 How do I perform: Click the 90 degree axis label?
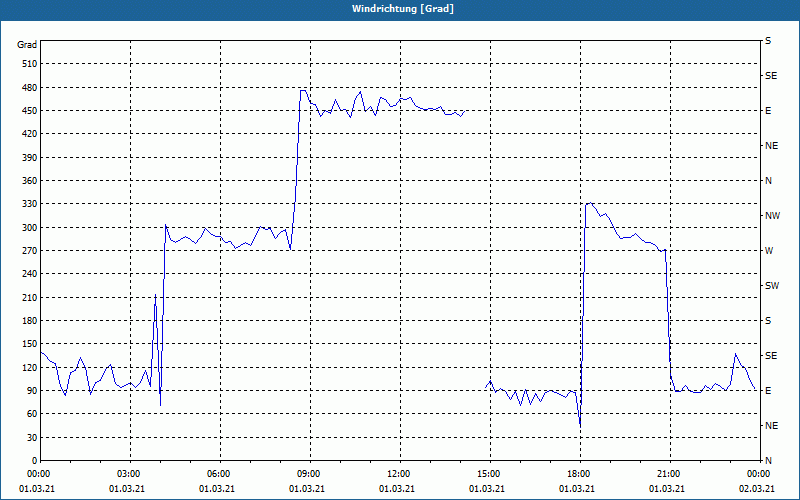32,391
